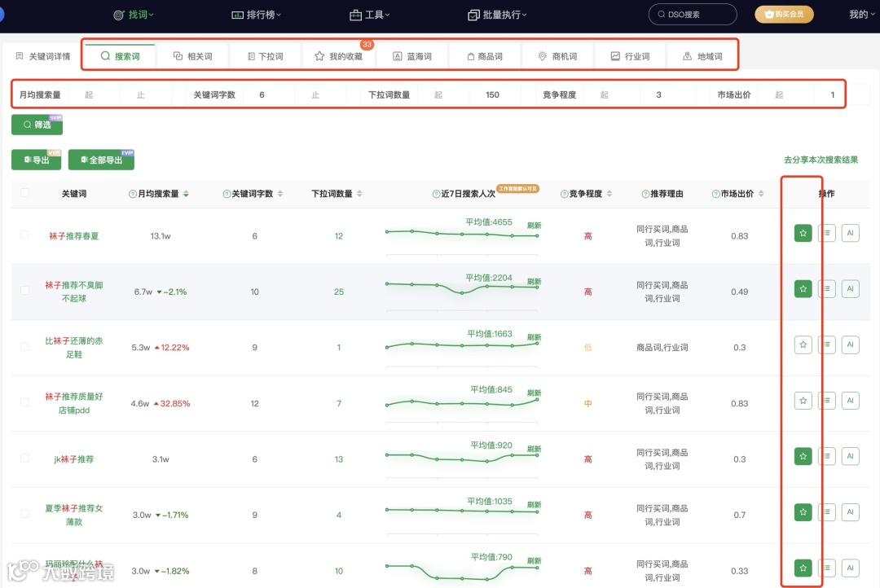
Task: Switch to the 地域词 tab
Action: tap(702, 56)
